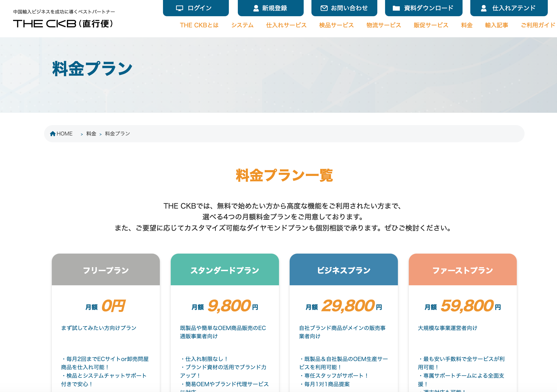Screen dimensions: 557x392
Task: Expand the 検品サービス menu item
Action: pyautogui.click(x=336, y=25)
